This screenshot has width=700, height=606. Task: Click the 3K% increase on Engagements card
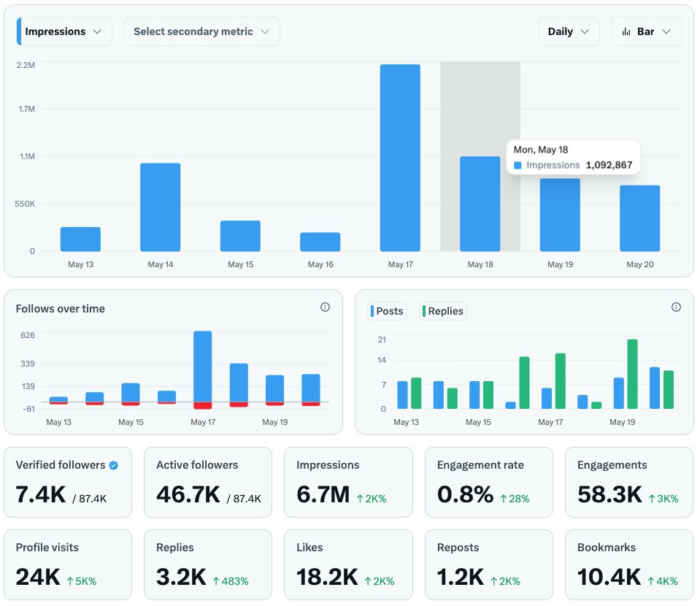tap(663, 499)
